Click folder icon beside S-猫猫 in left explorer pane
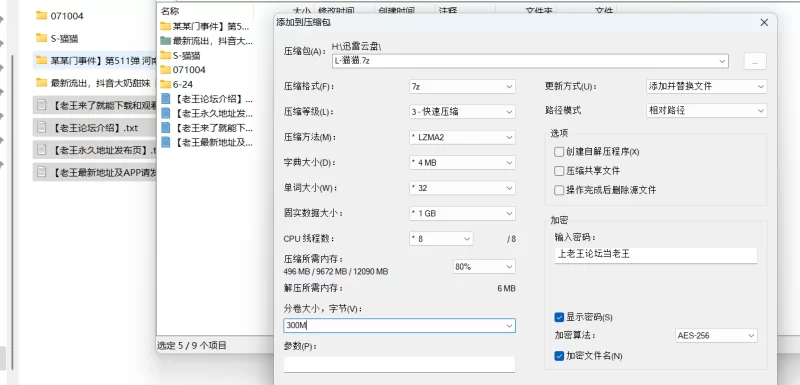 (42, 38)
